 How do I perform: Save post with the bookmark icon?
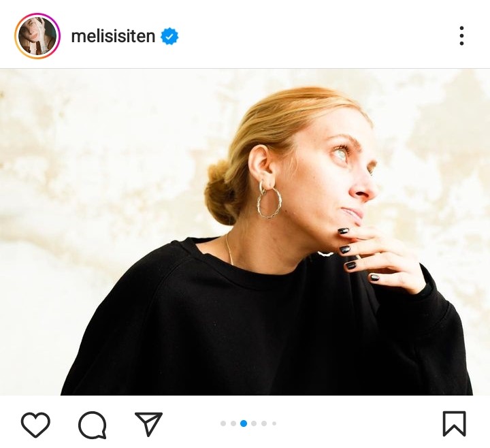tap(454, 423)
